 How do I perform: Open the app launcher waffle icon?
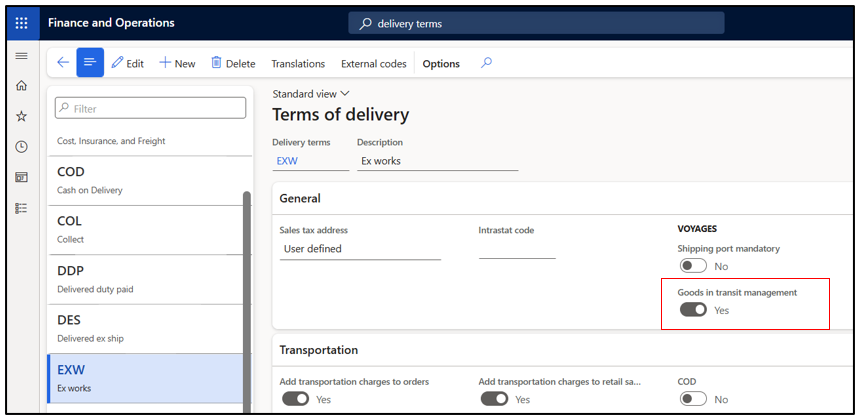pos(22,23)
